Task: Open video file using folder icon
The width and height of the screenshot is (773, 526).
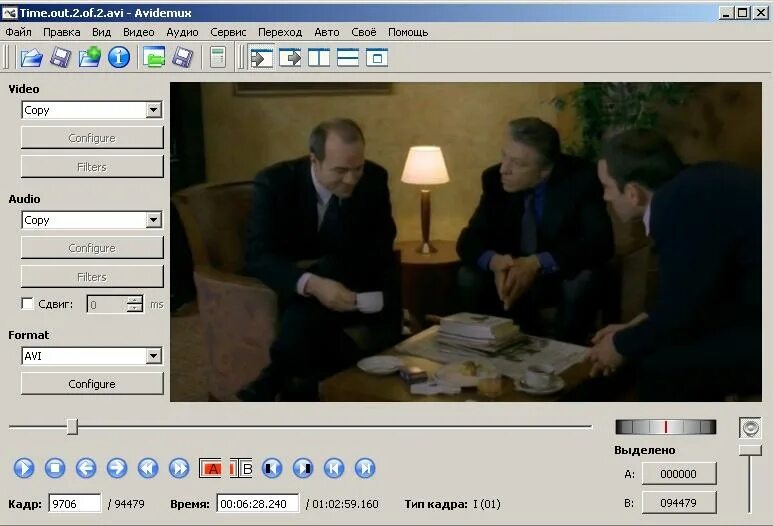Action: coord(31,57)
